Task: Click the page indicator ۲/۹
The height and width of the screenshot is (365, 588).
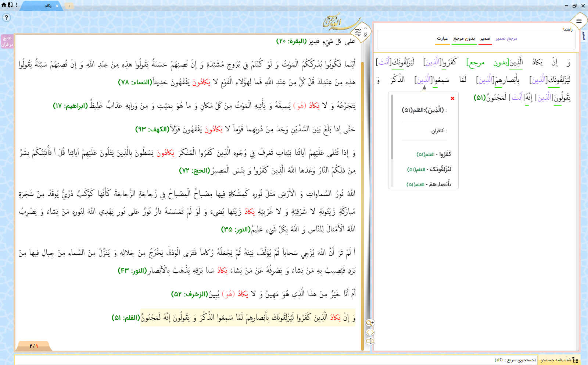Action: point(34,346)
